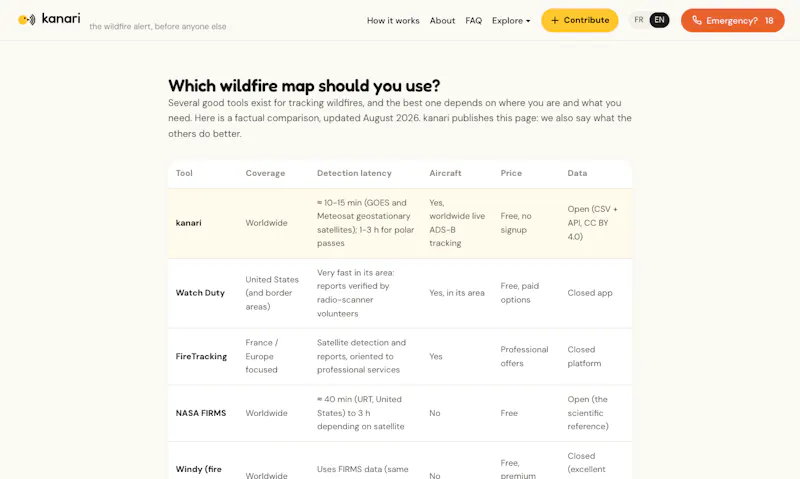Click the Coverage column header
Screen dimensions: 800x479
click(x=265, y=173)
